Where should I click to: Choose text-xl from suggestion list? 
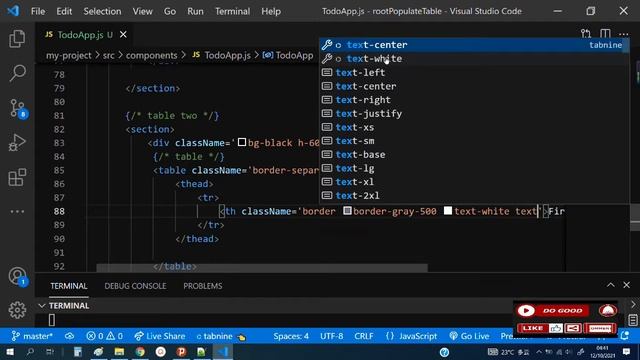pyautogui.click(x=473, y=182)
